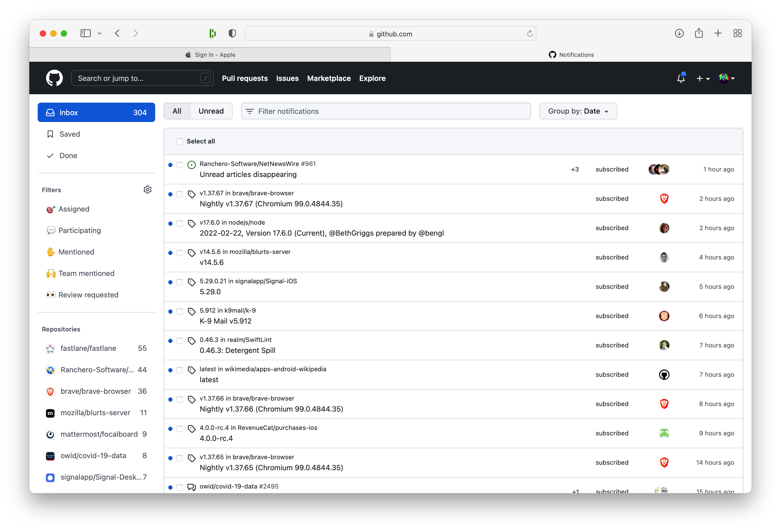The height and width of the screenshot is (532, 781).
Task: Filter by brave/brave-browser repository
Action: click(x=97, y=391)
